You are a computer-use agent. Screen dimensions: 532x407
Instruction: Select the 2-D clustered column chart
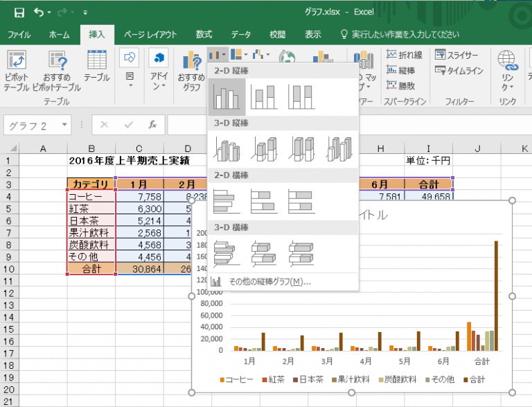227,97
